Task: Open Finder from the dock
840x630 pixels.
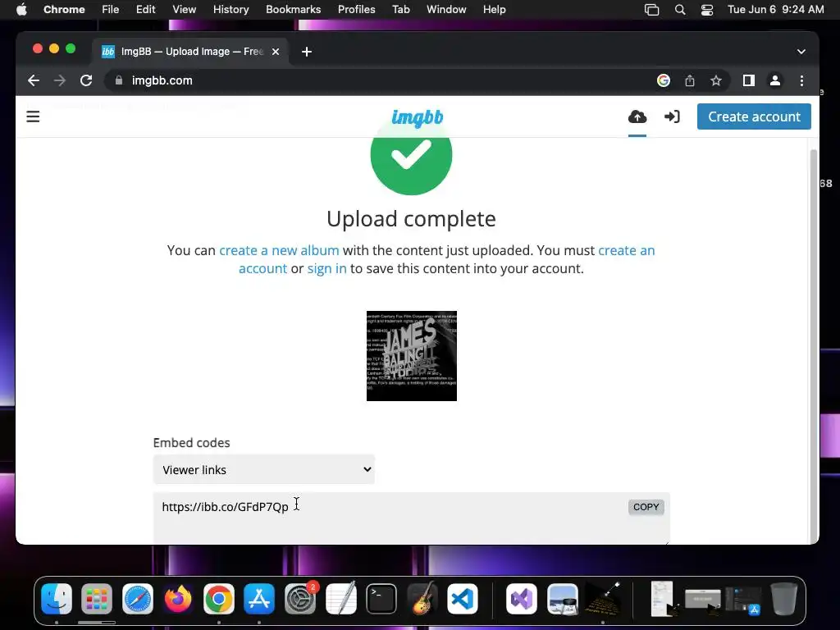Action: click(57, 598)
